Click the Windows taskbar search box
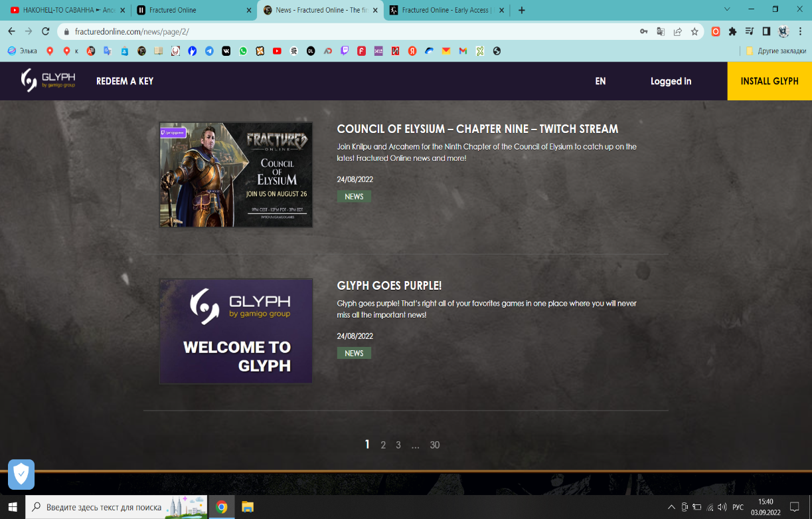Viewport: 812px width, 519px height. (x=116, y=507)
